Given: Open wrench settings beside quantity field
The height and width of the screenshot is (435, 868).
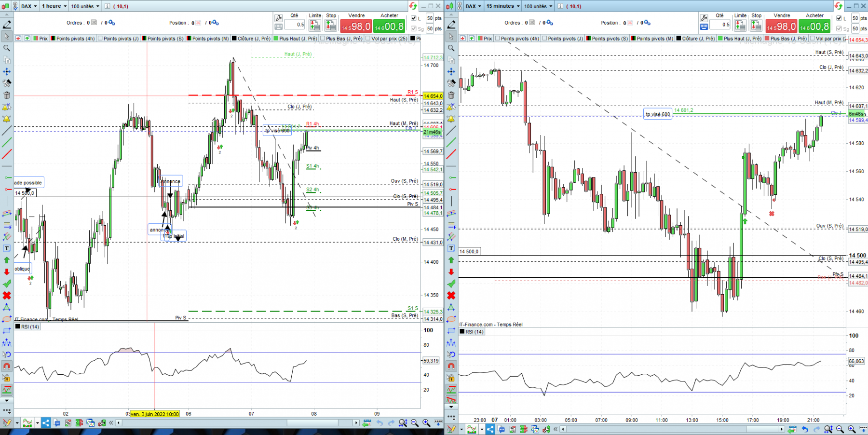Looking at the screenshot, I should click(278, 18).
